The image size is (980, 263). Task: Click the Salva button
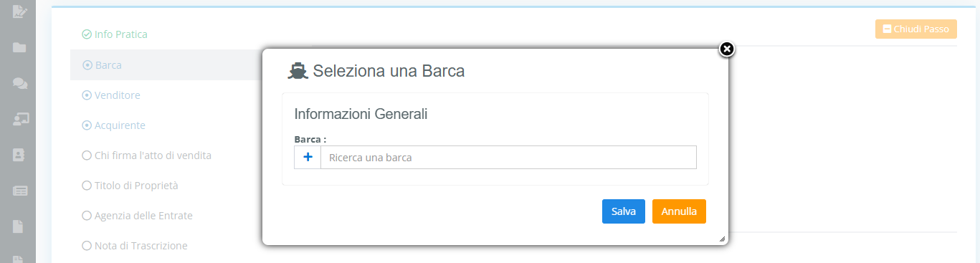624,211
